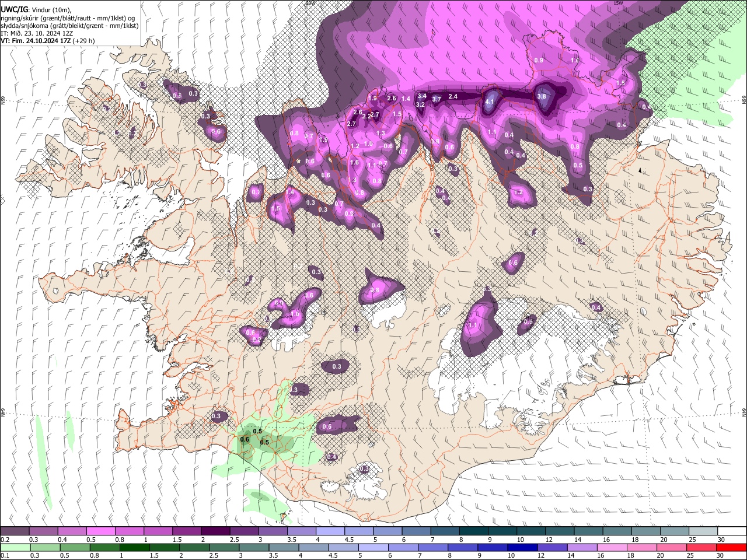
Task: Click the 'VT: Fim. 24.10.2024 17Z (+29 h)' line
Action: 48,41
